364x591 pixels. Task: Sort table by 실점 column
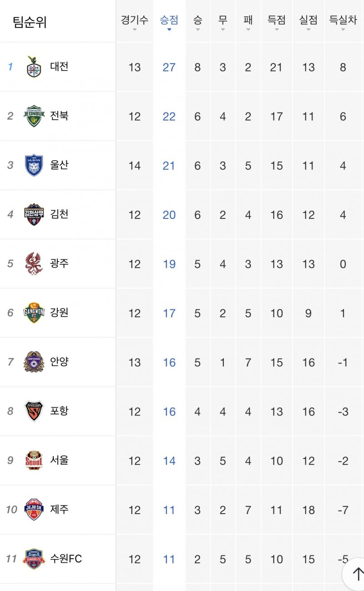click(x=308, y=22)
